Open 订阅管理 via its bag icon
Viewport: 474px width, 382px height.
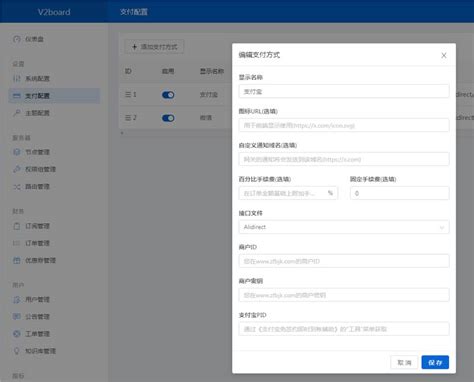point(17,226)
